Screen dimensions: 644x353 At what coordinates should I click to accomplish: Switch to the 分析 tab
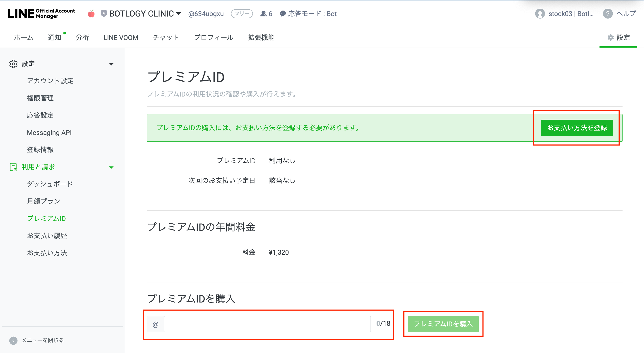coord(82,38)
